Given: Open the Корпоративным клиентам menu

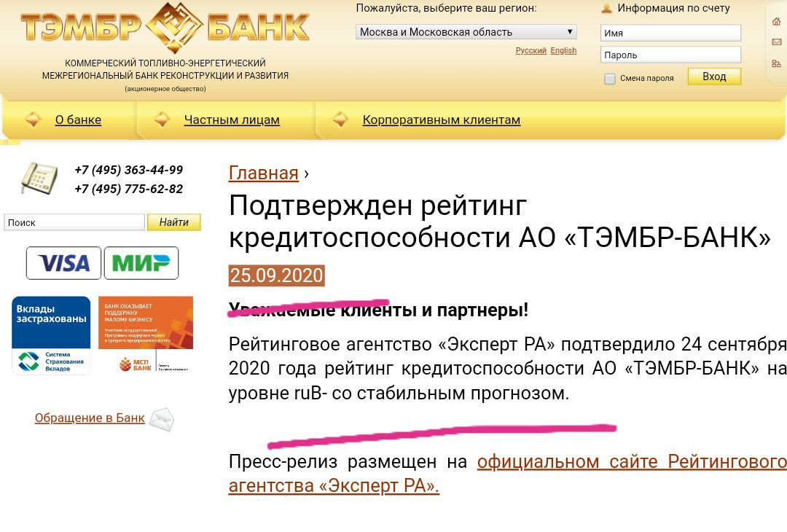Looking at the screenshot, I should [442, 120].
